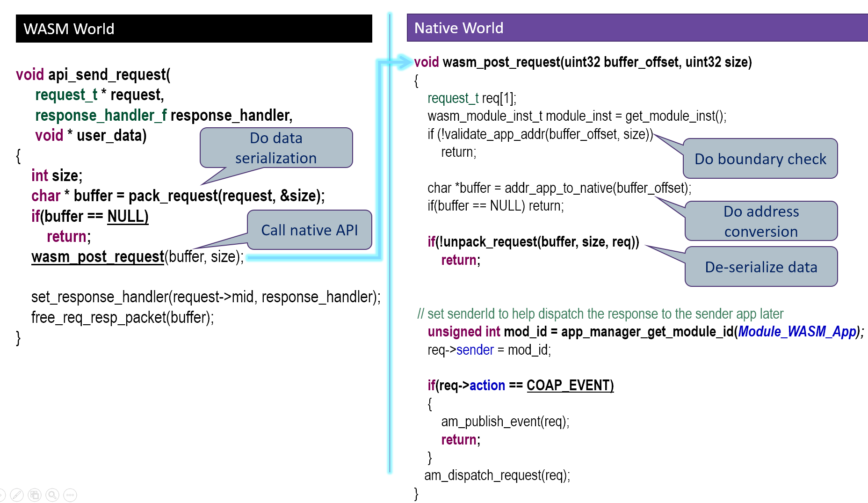The width and height of the screenshot is (868, 503).
Task: Click the Module_WASM_App italic argument
Action: tap(797, 331)
